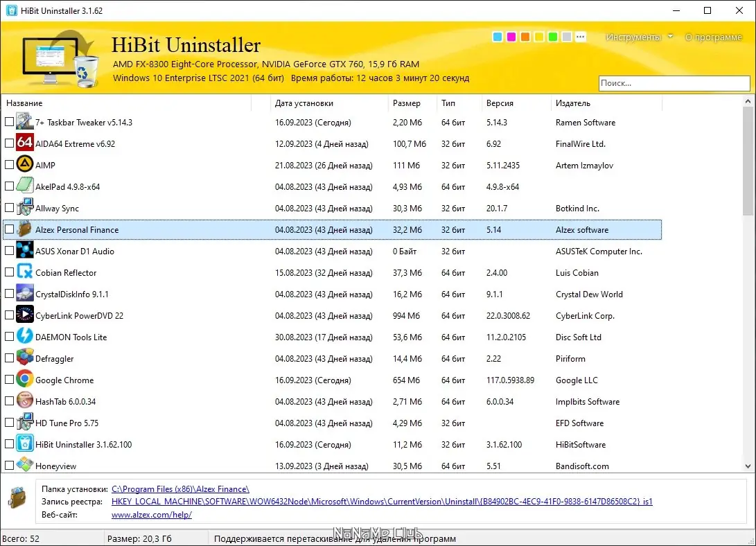Select the HashTab 6.0.0.34 entry name
The height and width of the screenshot is (546, 756).
pos(66,401)
